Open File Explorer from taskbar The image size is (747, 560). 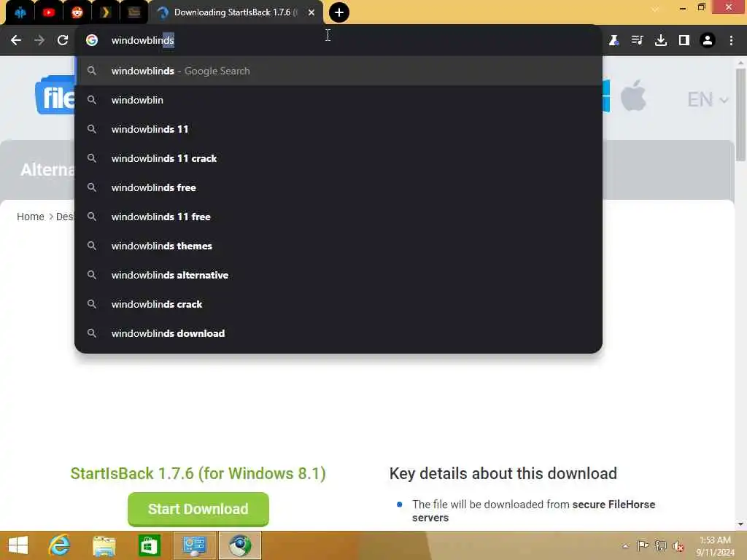pyautogui.click(x=104, y=545)
